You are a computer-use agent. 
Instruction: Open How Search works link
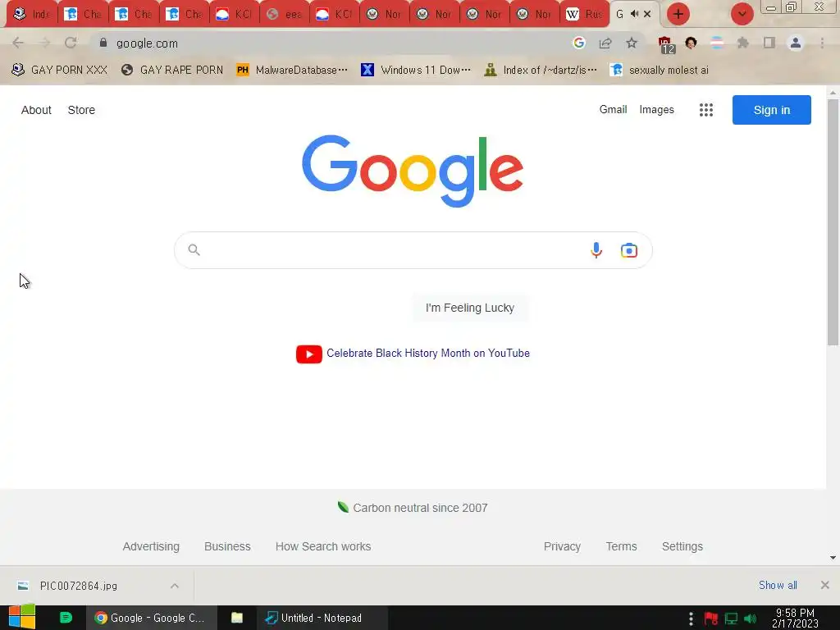pos(323,546)
